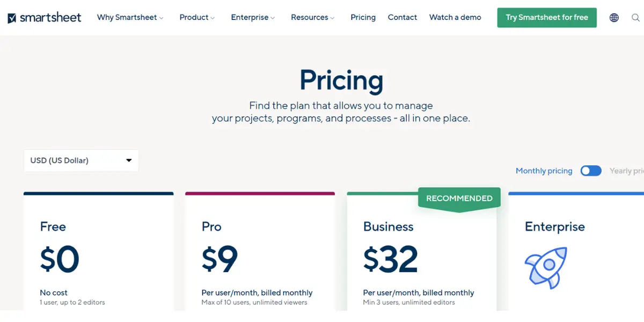Toggle monthly/yearly pricing switch
644x322 pixels.
[x=591, y=171]
